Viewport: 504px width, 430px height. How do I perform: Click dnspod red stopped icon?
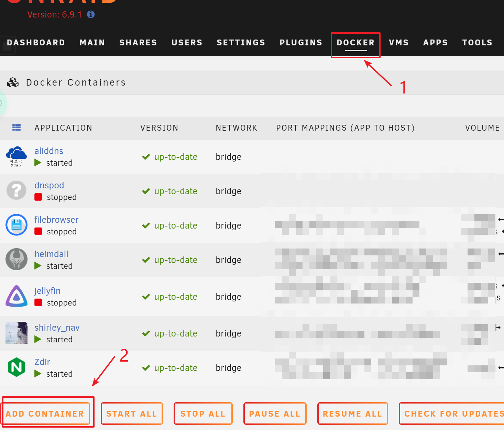coord(38,197)
